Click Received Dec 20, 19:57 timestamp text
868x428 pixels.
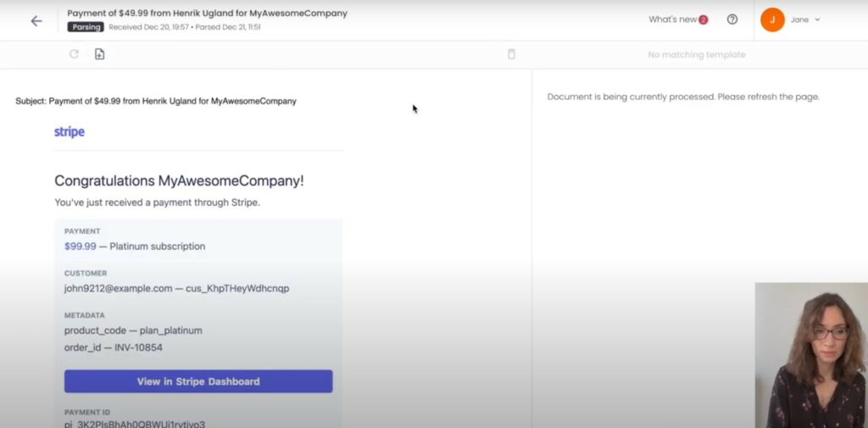pyautogui.click(x=148, y=27)
